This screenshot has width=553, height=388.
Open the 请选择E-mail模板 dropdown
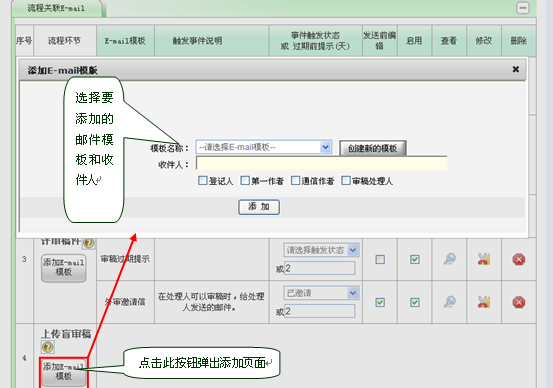[264, 147]
